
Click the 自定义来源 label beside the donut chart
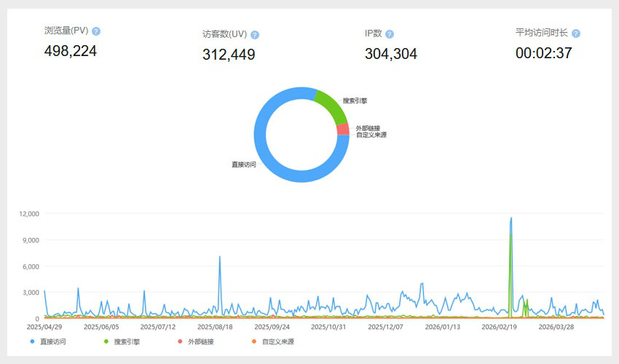(x=371, y=135)
